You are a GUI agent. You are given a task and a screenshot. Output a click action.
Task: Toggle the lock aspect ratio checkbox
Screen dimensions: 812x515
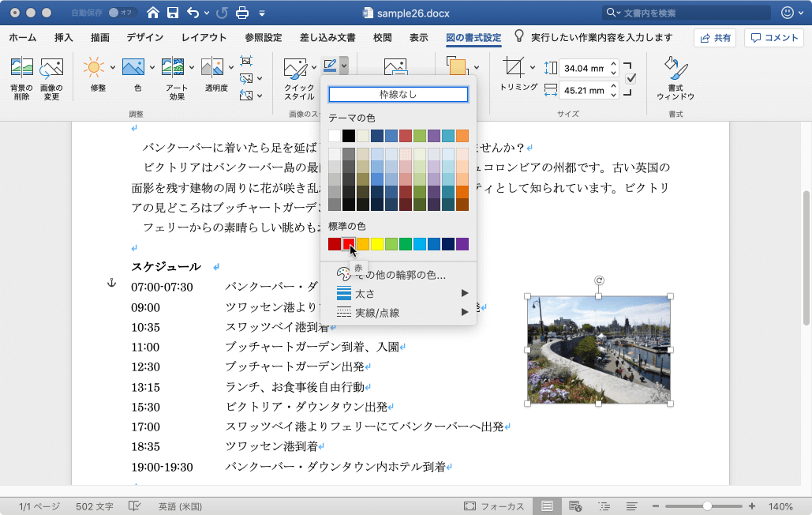click(631, 78)
